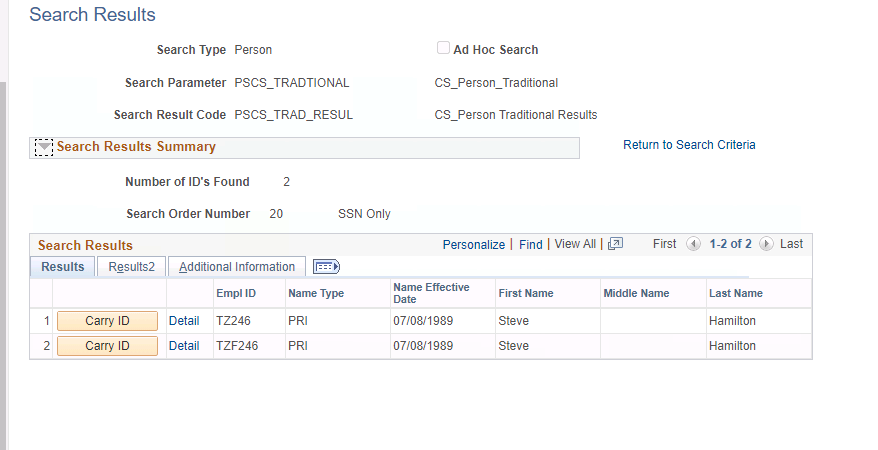The image size is (878, 450).
Task: Click Carry ID for TZF246 row
Action: coord(107,346)
